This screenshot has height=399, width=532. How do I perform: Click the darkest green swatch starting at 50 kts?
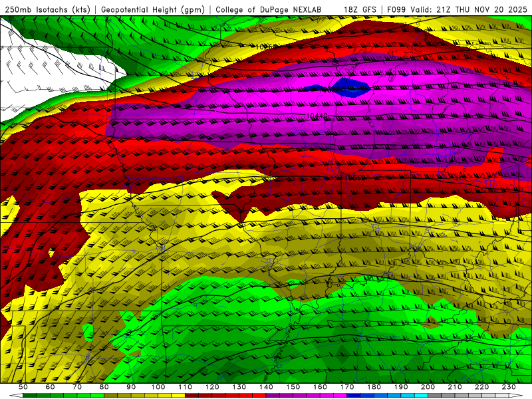tap(29, 396)
